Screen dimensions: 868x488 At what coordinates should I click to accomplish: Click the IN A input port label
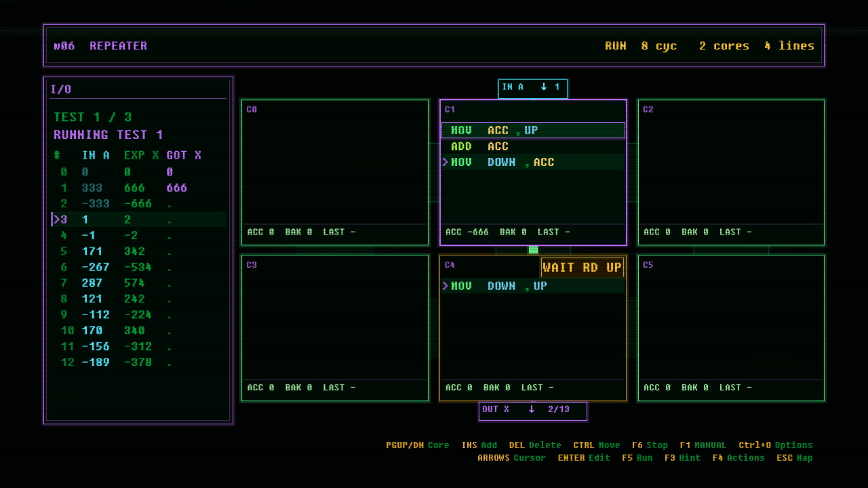533,88
